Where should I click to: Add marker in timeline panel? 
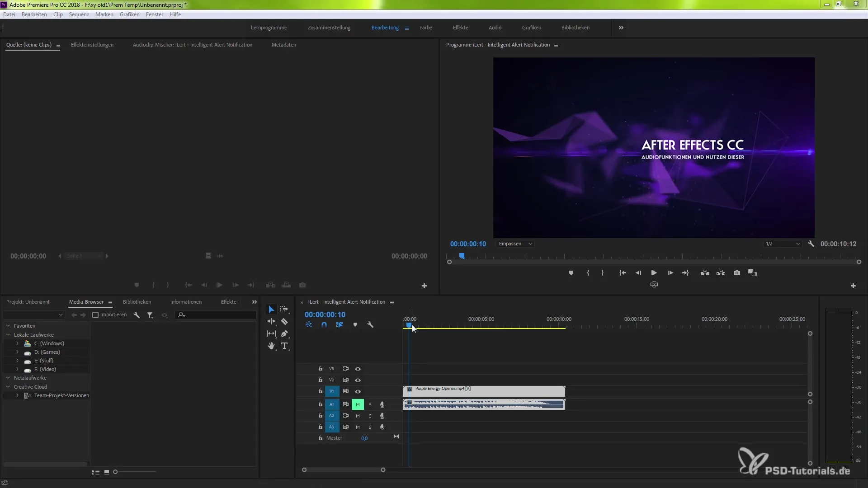(x=355, y=324)
